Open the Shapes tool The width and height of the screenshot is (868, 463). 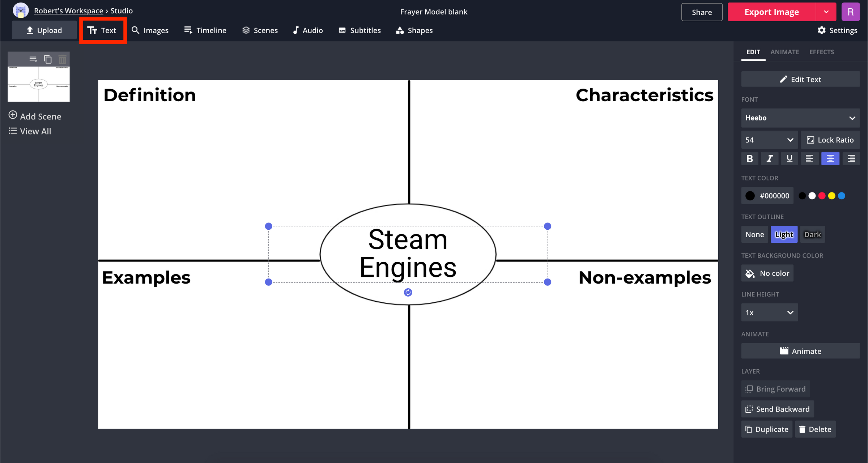(414, 30)
